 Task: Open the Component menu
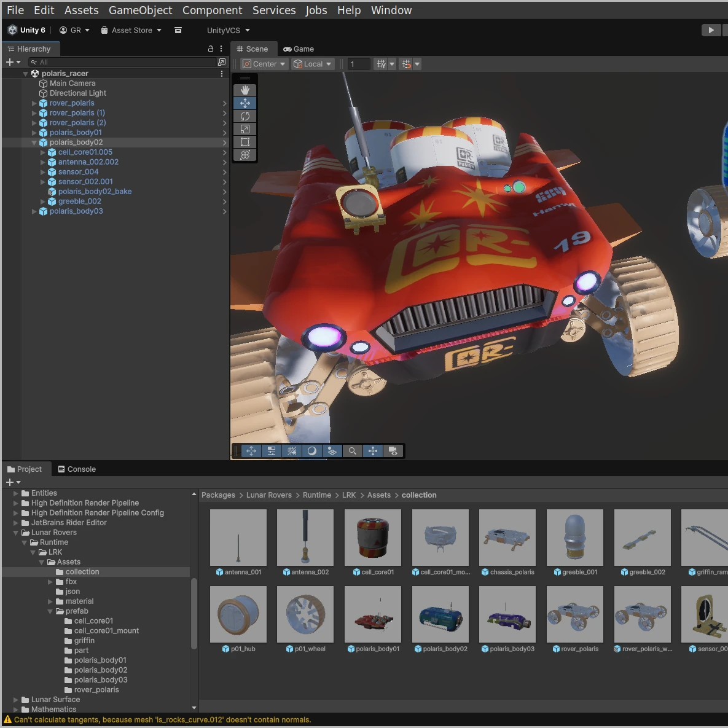[212, 10]
